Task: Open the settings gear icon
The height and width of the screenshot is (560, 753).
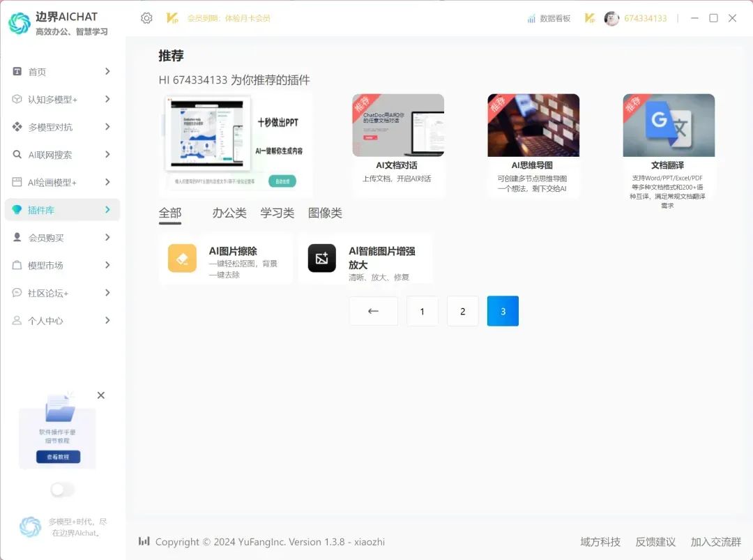Action: pyautogui.click(x=146, y=18)
